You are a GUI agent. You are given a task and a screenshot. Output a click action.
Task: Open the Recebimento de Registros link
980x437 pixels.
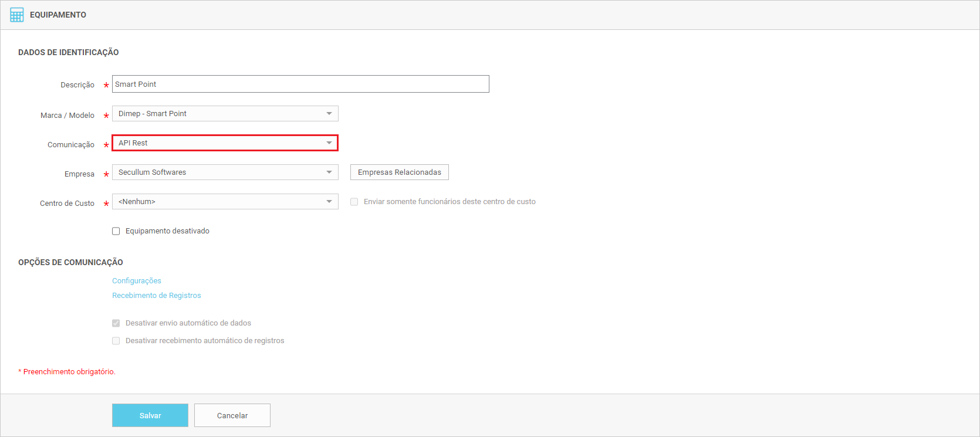[156, 296]
